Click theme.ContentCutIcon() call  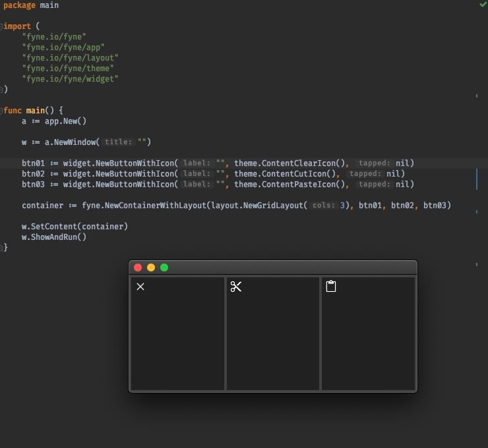coord(285,174)
